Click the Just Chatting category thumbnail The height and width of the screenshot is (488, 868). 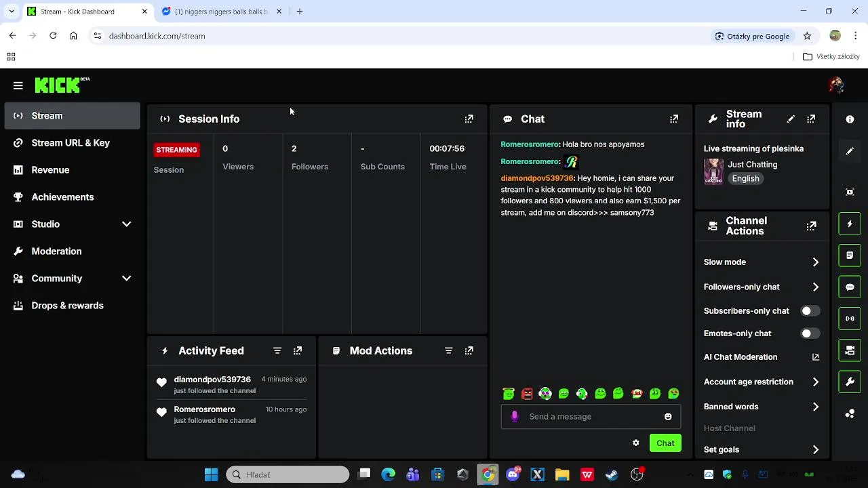coord(713,171)
